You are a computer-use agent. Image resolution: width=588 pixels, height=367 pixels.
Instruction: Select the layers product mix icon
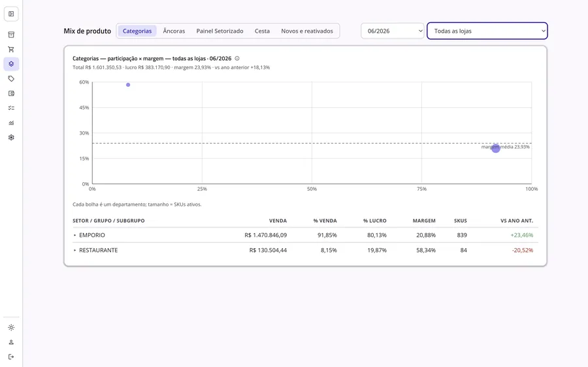11,64
